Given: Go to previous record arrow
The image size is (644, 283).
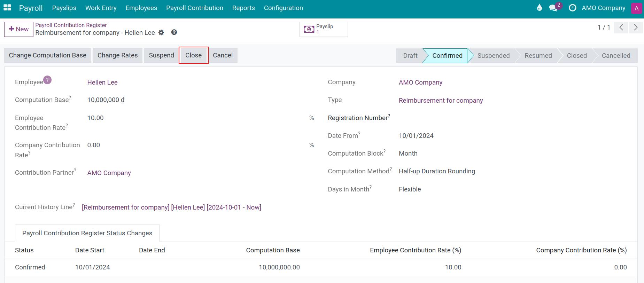Looking at the screenshot, I should click(x=621, y=27).
